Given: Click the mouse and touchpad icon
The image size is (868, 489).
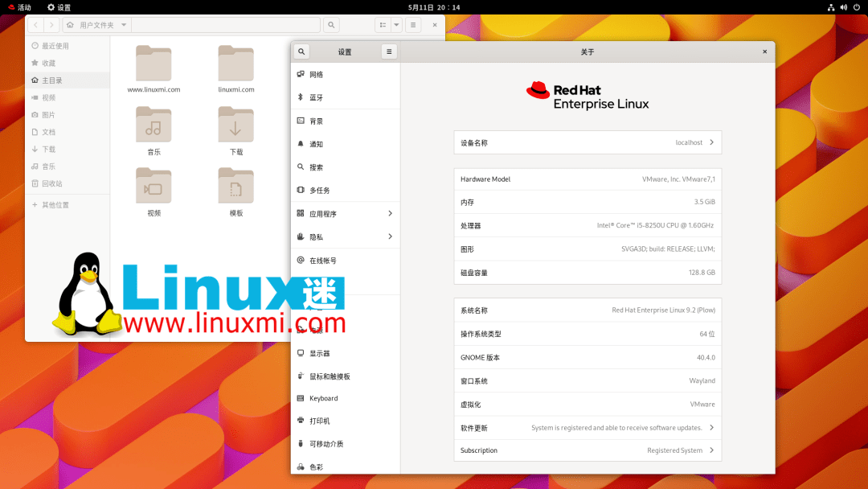Looking at the screenshot, I should pos(301,376).
